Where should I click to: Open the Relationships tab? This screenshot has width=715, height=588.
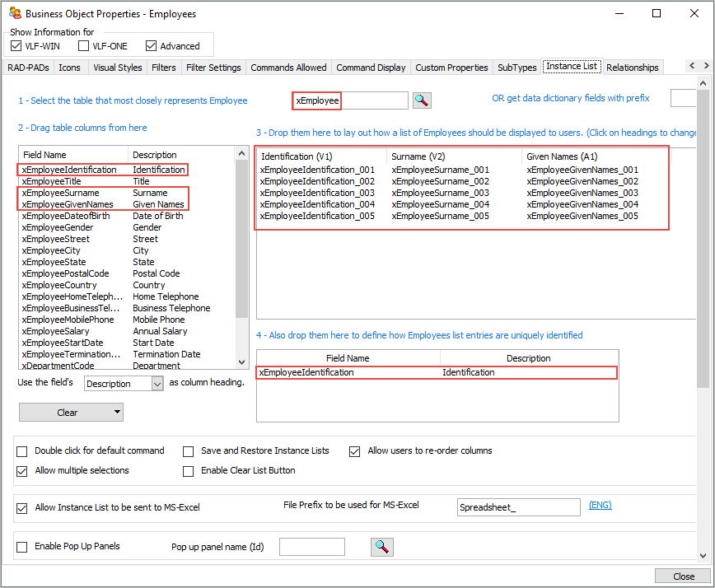tap(633, 68)
